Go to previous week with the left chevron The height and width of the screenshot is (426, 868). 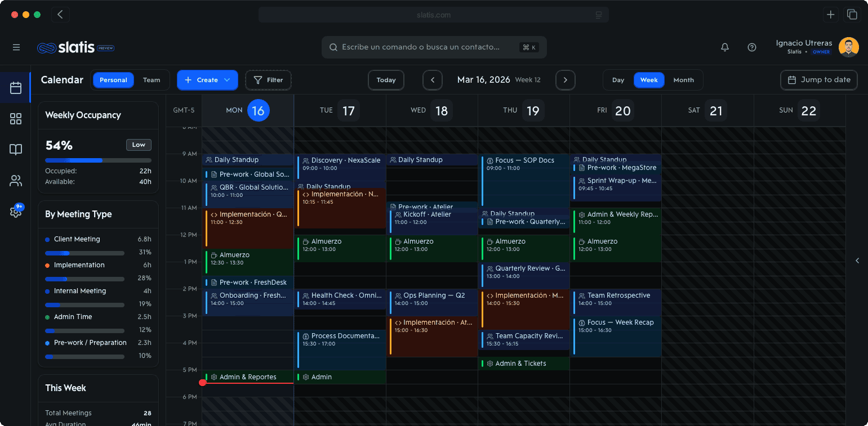[433, 80]
